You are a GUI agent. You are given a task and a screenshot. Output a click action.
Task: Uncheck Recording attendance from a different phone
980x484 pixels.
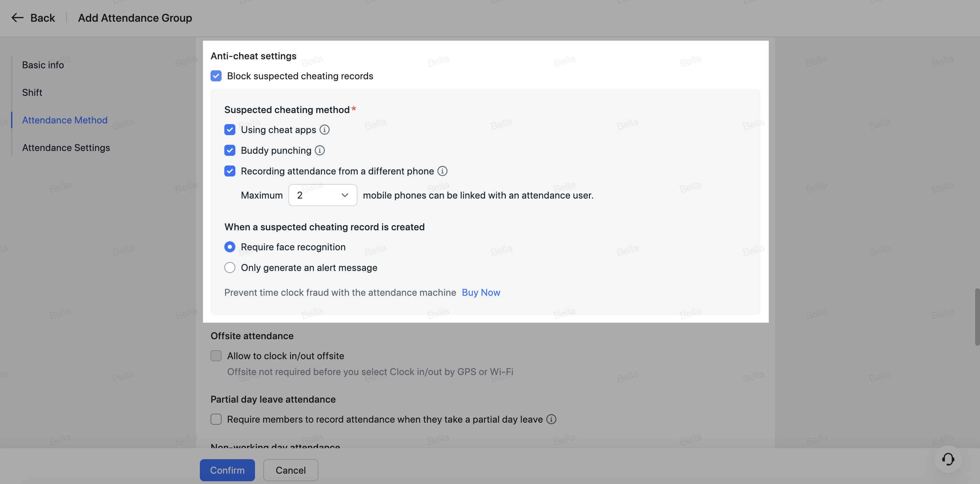[x=230, y=171]
